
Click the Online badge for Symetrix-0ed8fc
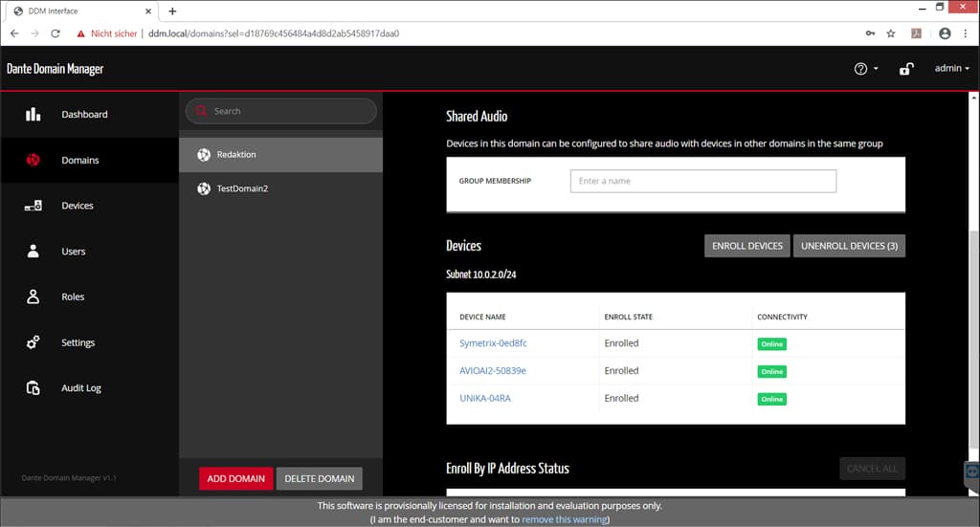(772, 344)
